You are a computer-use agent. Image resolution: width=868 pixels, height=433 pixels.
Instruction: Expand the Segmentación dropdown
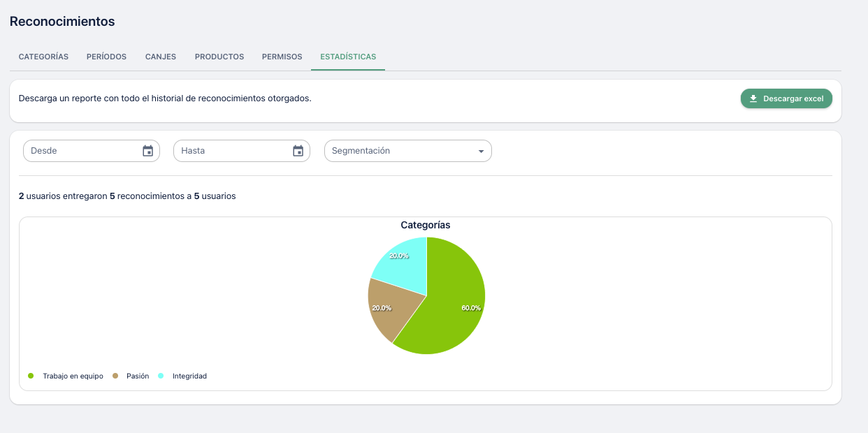[x=401, y=151]
